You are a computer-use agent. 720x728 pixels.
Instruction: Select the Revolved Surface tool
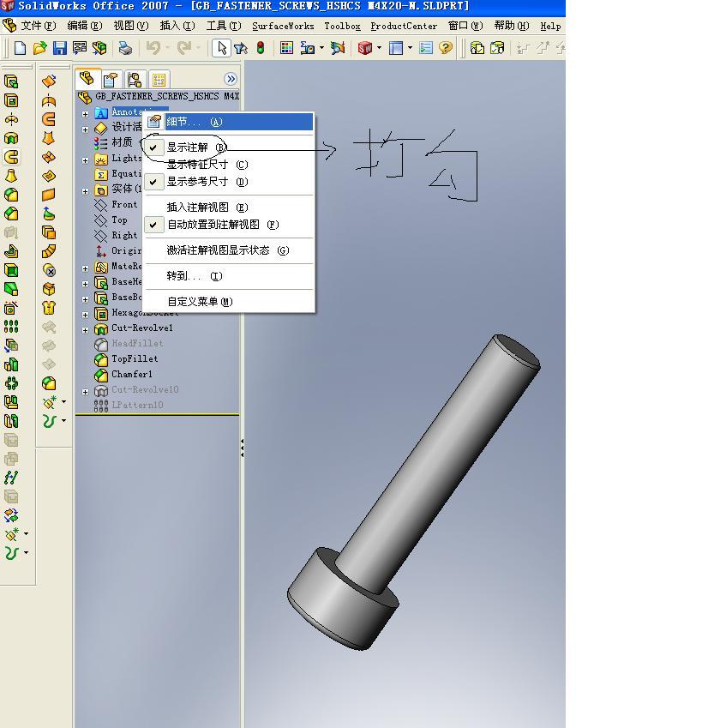coord(49,100)
